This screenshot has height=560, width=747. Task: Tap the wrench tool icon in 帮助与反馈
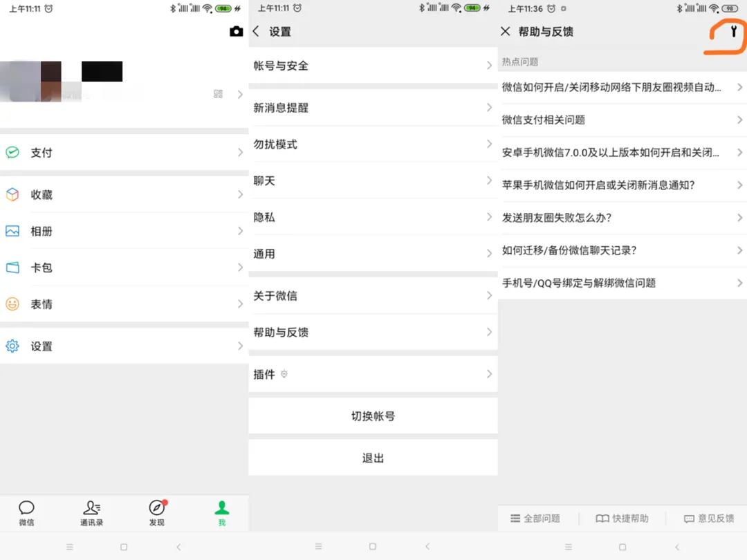[x=734, y=31]
